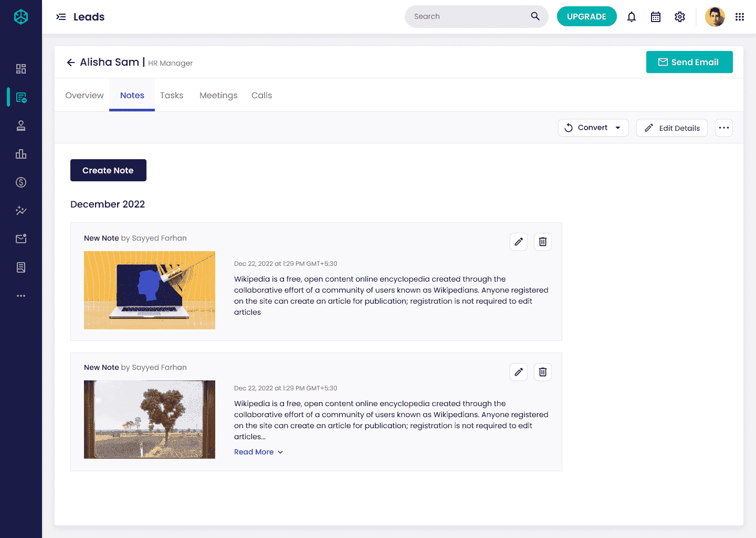The image size is (756, 538).
Task: Open the user profile avatar
Action: [715, 17]
